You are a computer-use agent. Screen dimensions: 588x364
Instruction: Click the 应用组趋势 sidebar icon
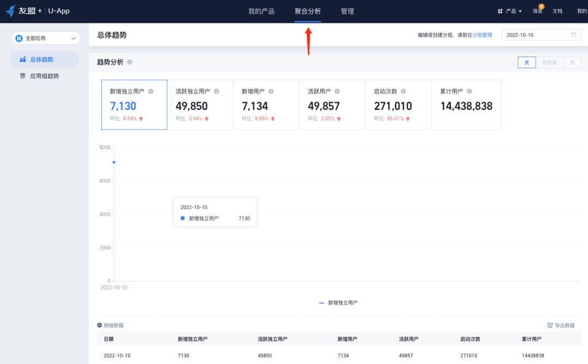[23, 76]
